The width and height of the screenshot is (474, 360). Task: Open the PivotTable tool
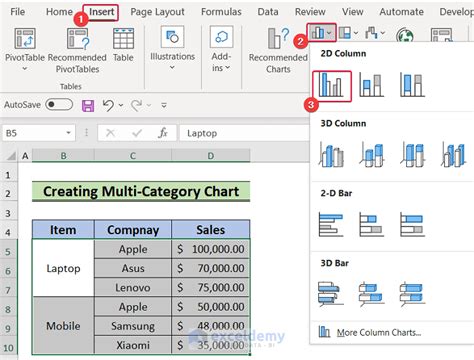(x=25, y=48)
